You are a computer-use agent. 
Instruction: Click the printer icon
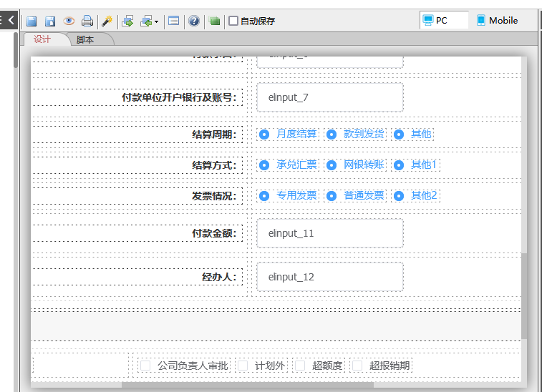point(87,21)
